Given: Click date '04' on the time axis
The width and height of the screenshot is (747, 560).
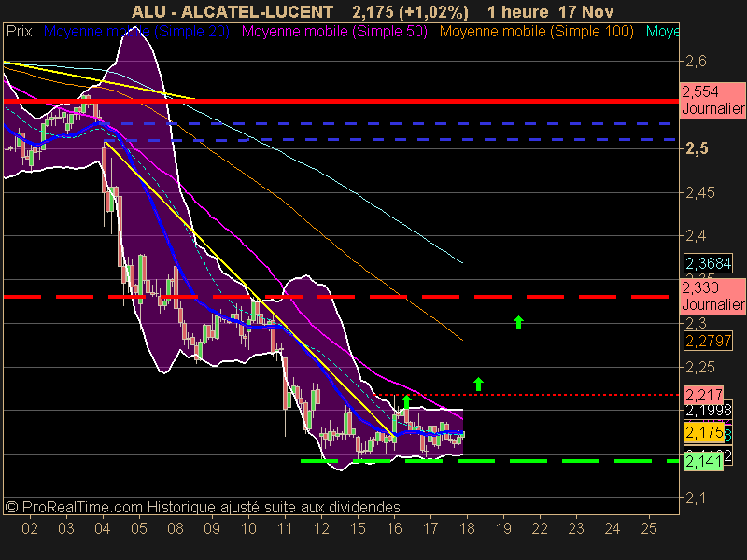Looking at the screenshot, I should (x=103, y=528).
